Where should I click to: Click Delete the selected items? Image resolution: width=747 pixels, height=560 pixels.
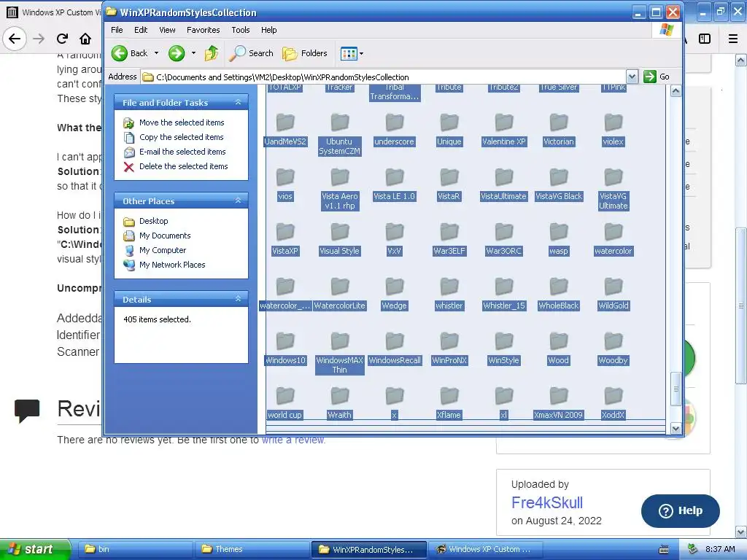183,166
